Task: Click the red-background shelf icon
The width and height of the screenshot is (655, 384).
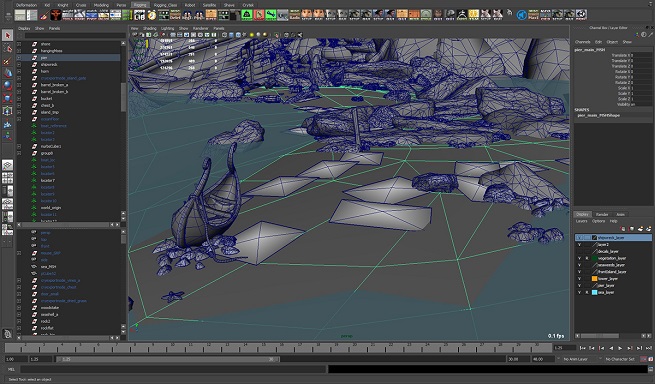Action: pos(259,15)
